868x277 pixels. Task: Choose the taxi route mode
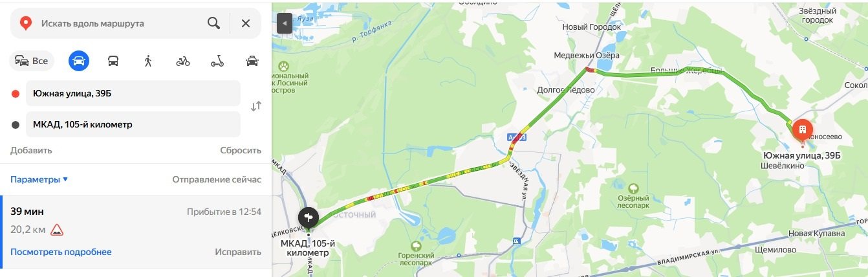pos(252,61)
